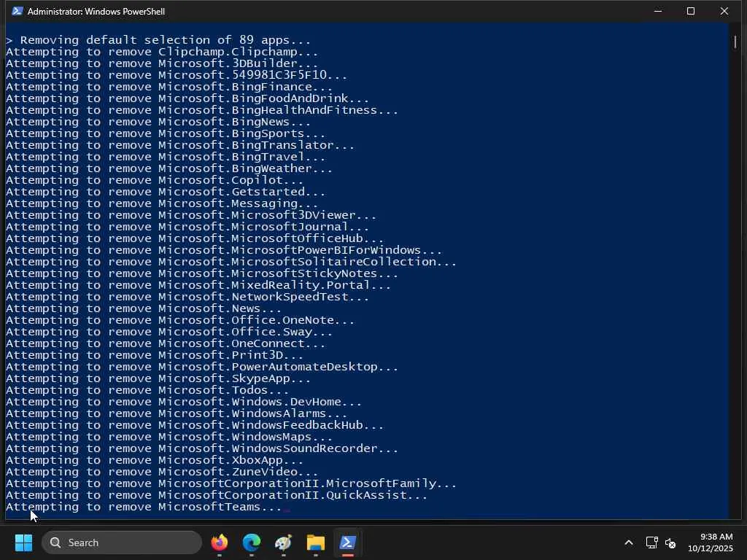Click the Microsoft.WindowsAlarms line
The image size is (747, 560).
click(177, 413)
